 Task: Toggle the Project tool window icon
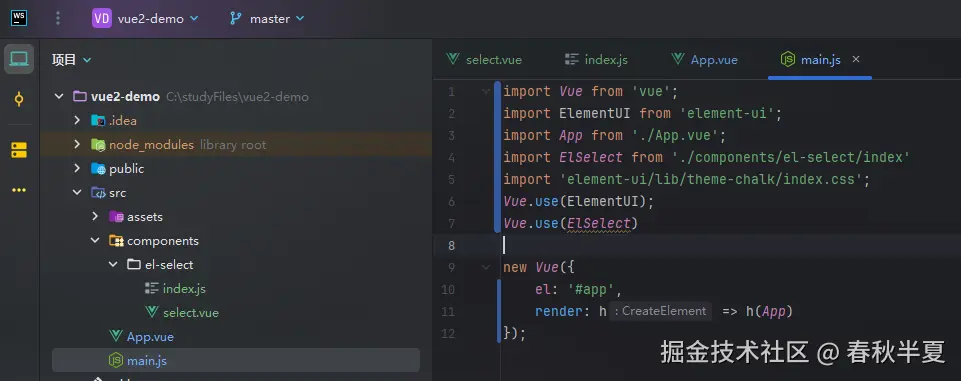coord(19,59)
